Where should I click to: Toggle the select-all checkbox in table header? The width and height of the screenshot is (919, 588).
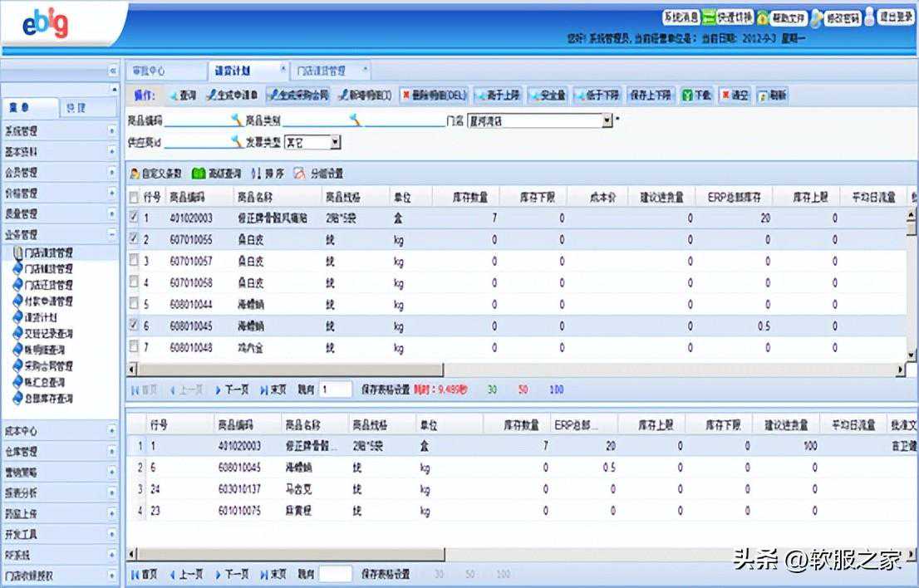[x=134, y=197]
